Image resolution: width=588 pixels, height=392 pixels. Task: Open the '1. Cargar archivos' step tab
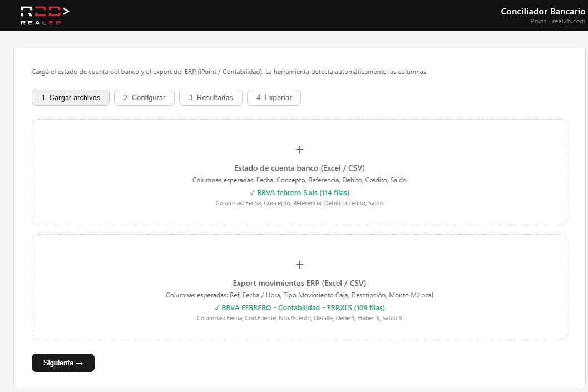tap(71, 97)
